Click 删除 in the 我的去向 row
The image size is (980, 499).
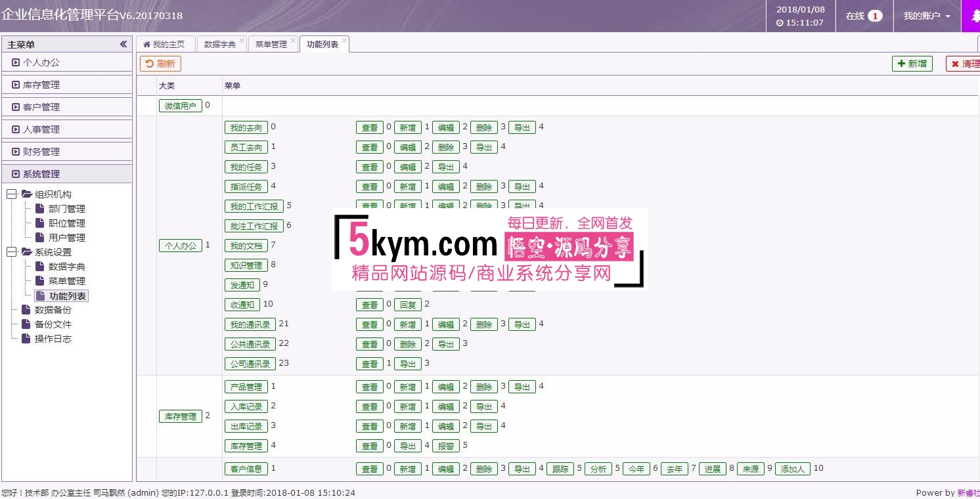pos(483,127)
